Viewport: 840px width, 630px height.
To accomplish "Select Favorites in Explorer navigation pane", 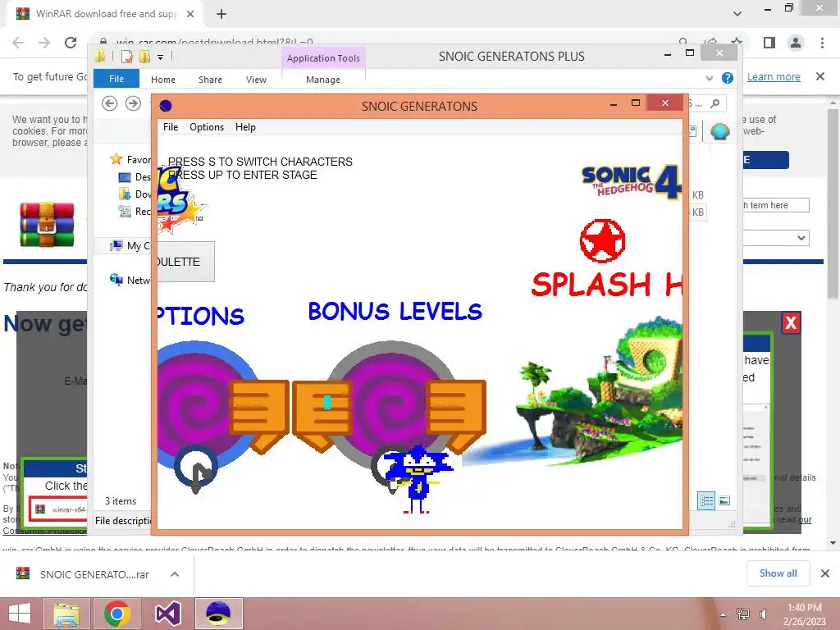I will point(130,159).
